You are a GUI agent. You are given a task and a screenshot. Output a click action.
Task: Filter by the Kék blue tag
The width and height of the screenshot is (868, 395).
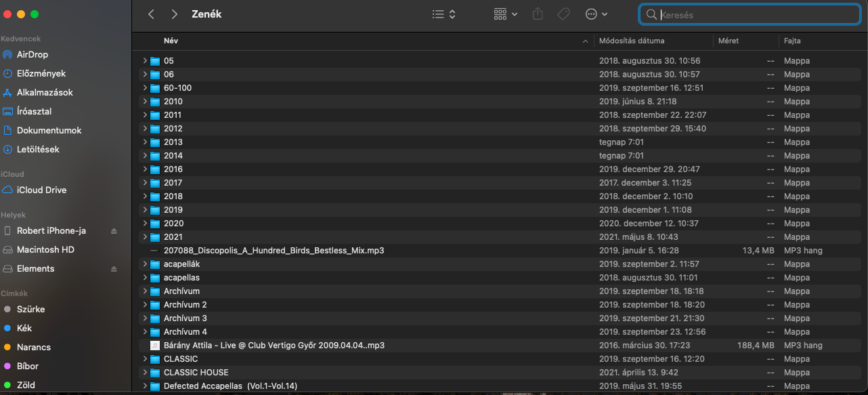tap(24, 328)
